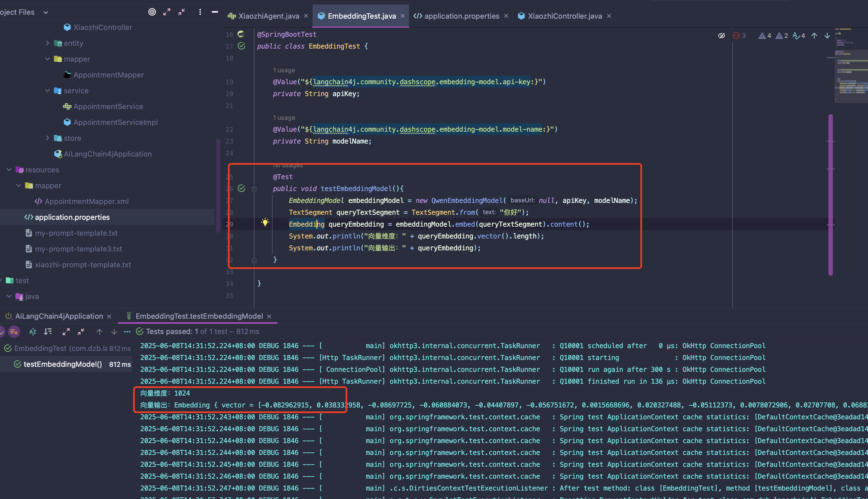Collapse the service folder in the project tree
Screen dimensions: 868x499
pos(48,90)
